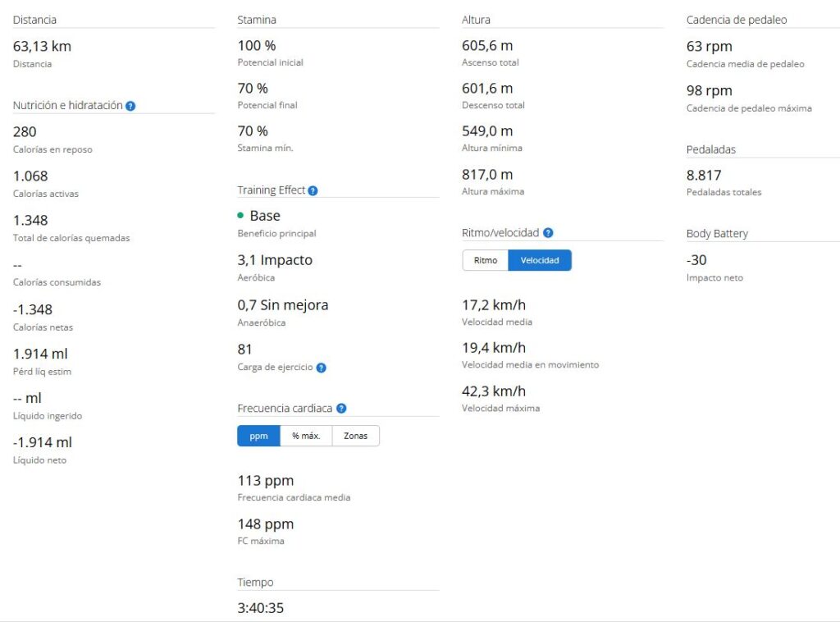840x622 pixels.
Task: Open the Frecuencia cardiaca help icon
Action: click(x=341, y=409)
